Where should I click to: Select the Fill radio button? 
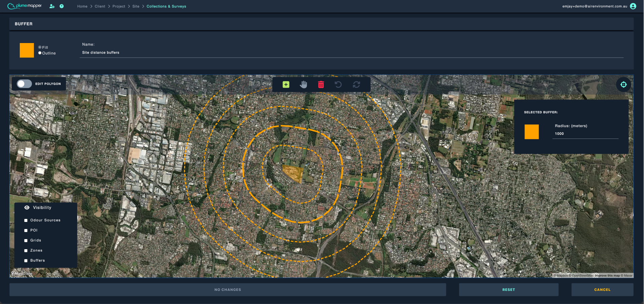pyautogui.click(x=40, y=47)
